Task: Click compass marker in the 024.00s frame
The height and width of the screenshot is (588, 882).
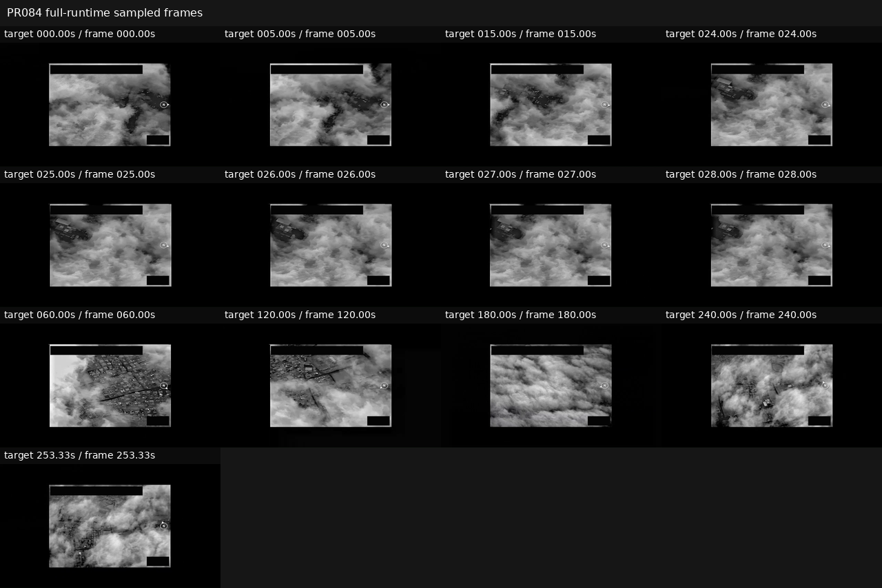Action: coord(825,105)
